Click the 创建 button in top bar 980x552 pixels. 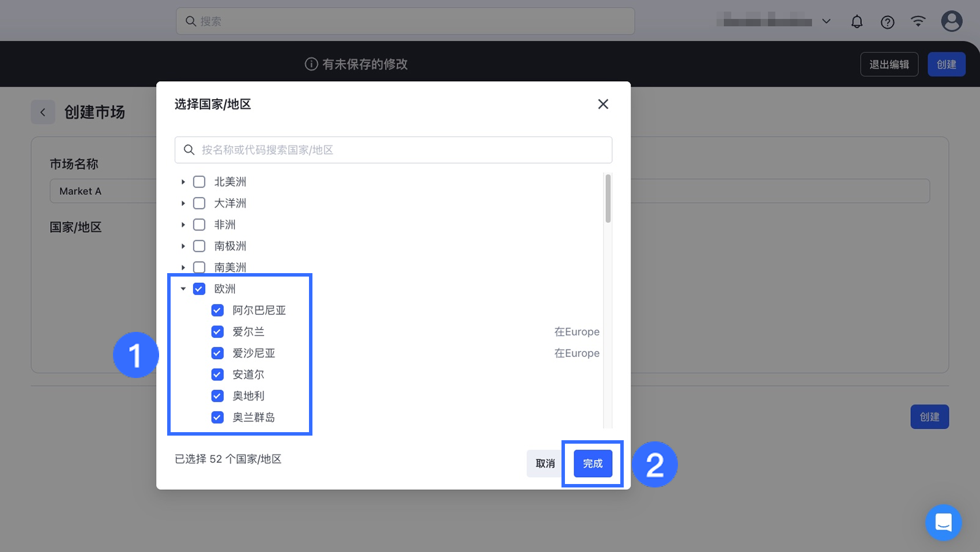click(946, 65)
